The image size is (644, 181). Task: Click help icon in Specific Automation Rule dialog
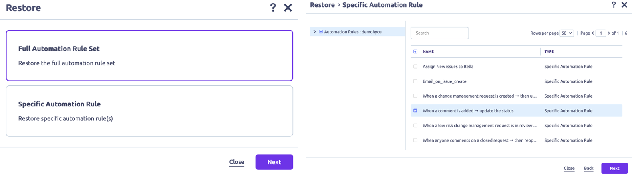point(614,5)
